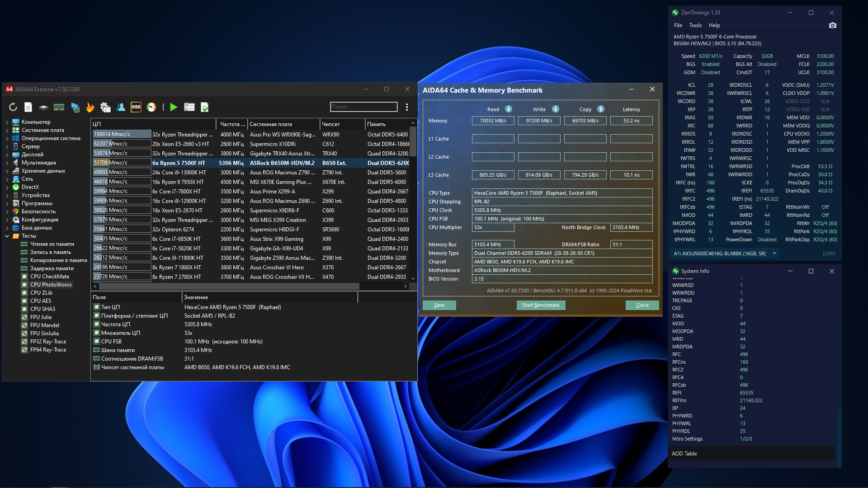Expand the Компьютер tree node
Screen dimensions: 868x488
tap(7, 122)
